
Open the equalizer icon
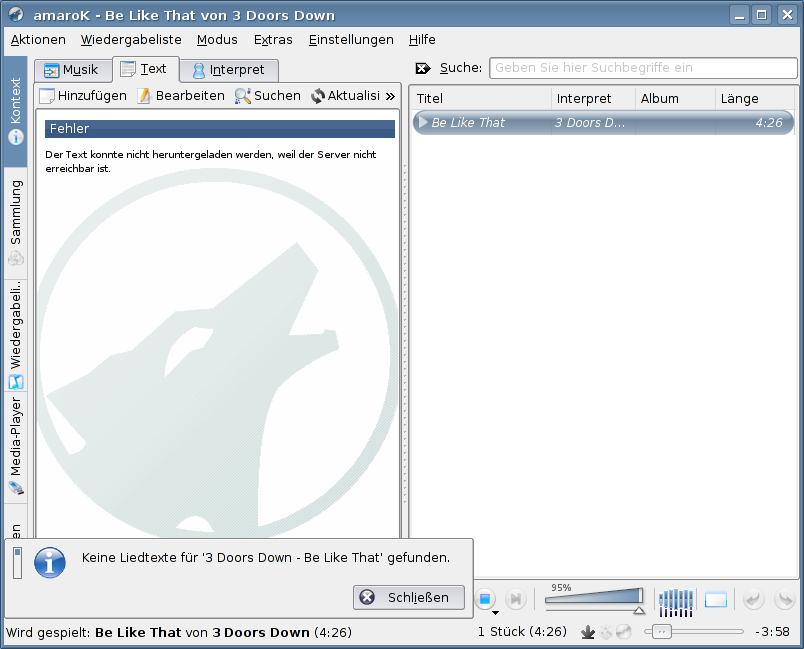coord(676,602)
